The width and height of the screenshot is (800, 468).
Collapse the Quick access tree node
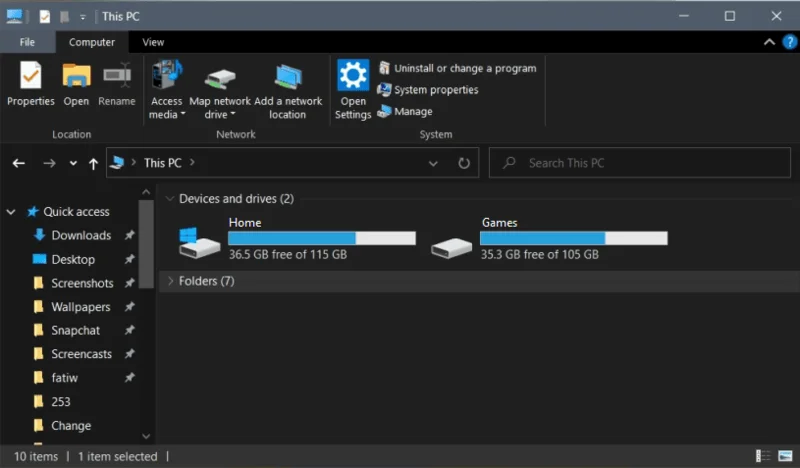11,211
